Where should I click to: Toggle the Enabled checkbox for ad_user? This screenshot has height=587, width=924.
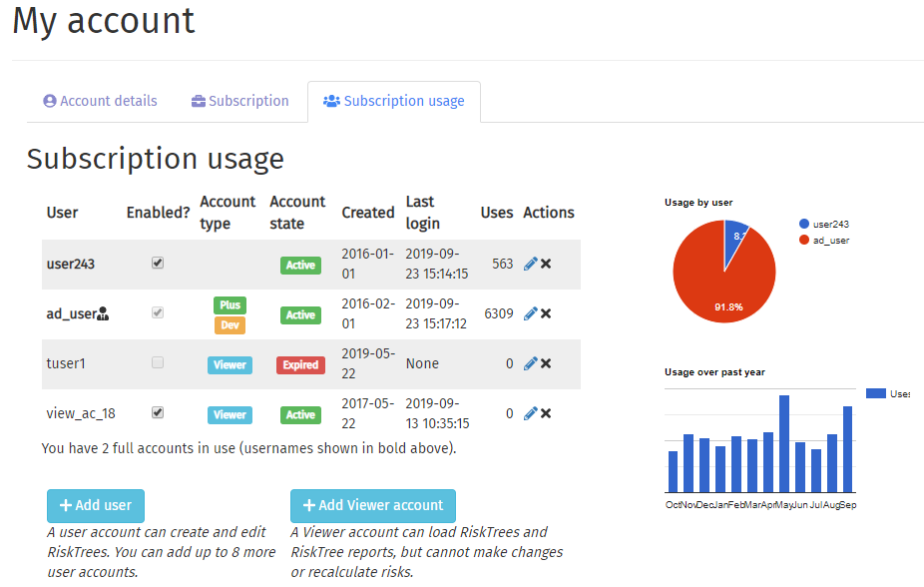[158, 312]
